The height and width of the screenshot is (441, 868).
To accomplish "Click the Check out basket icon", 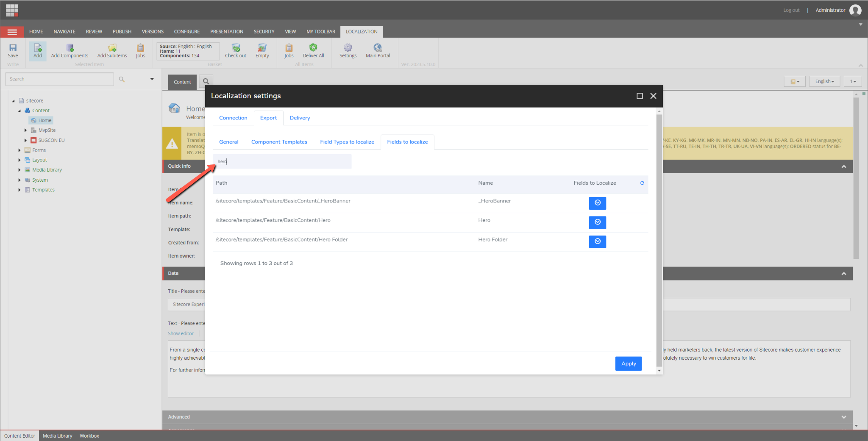I will (236, 50).
